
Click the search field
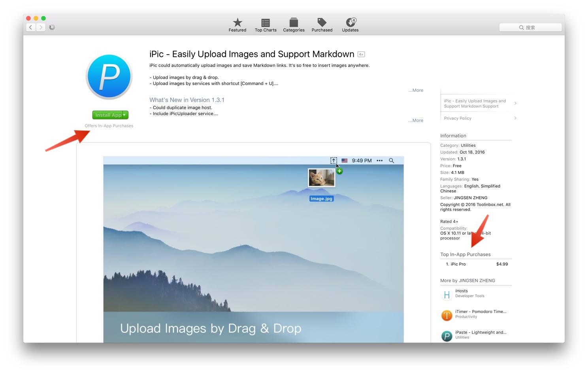[x=530, y=27]
